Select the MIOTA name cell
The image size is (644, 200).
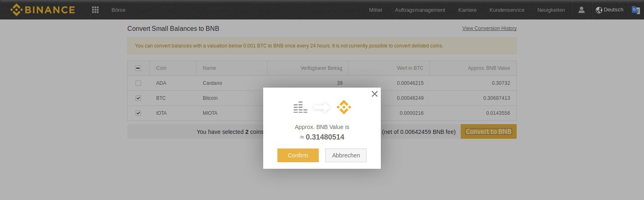pos(210,113)
